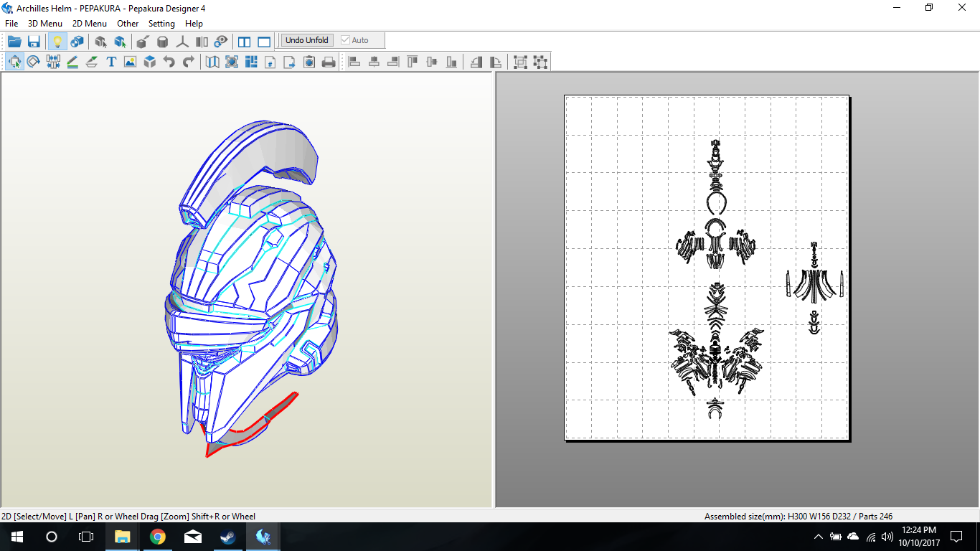Click the Insert image tool icon

(x=130, y=62)
